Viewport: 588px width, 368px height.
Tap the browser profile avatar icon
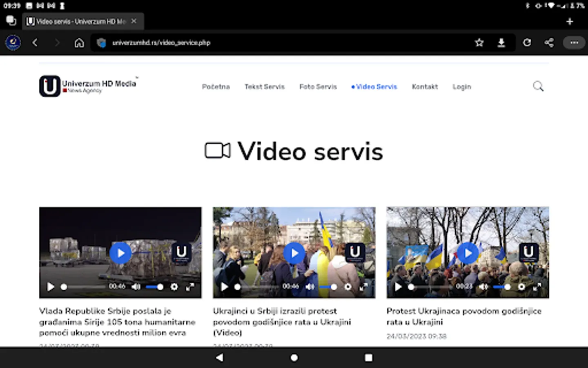point(13,43)
